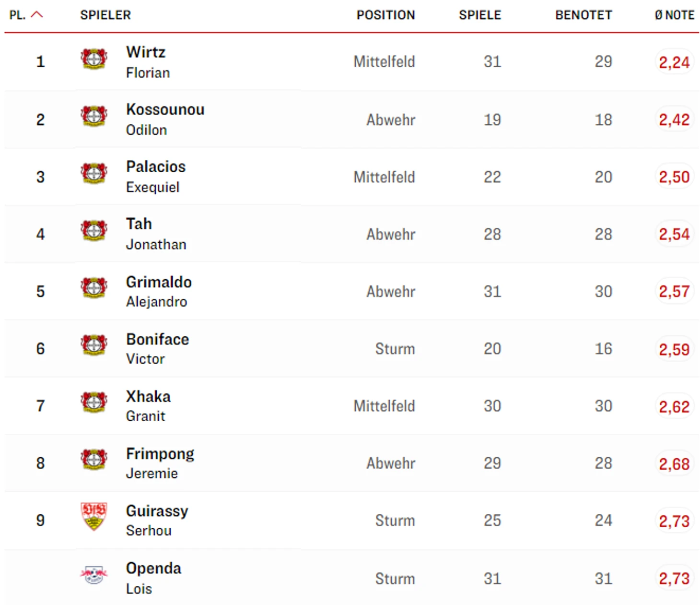The image size is (700, 605).
Task: Click the Leverkusen crest next to Xhaka
Action: pos(93,403)
